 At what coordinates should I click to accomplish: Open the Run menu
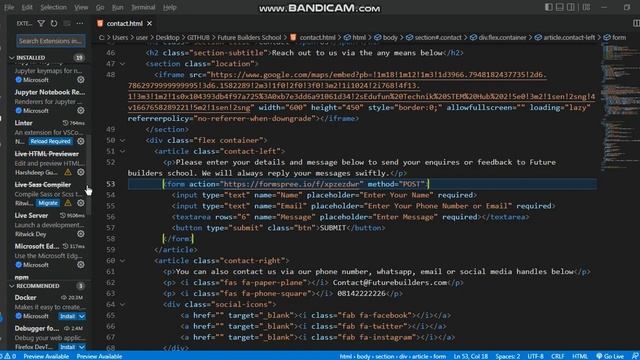click(x=118, y=7)
